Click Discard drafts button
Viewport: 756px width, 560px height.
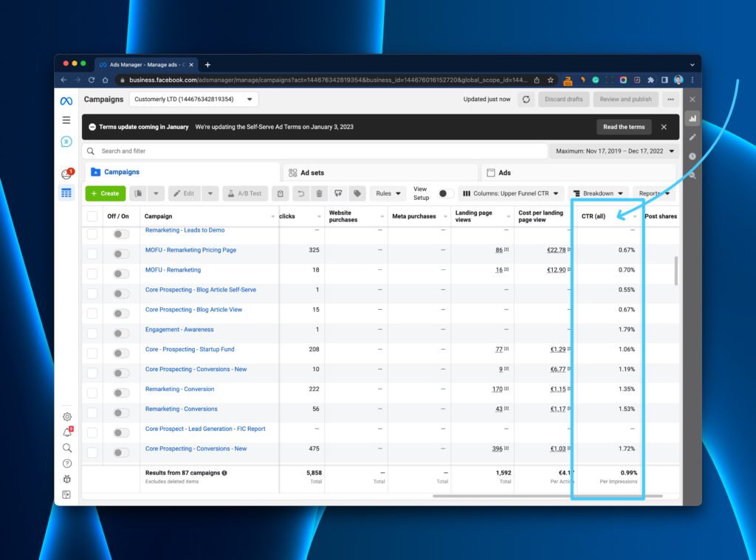coord(563,100)
